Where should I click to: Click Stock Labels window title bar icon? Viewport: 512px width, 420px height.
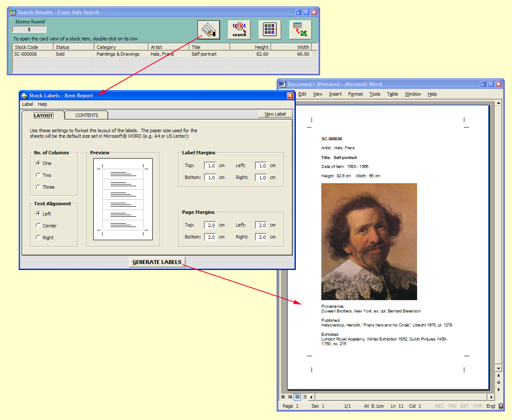point(25,96)
